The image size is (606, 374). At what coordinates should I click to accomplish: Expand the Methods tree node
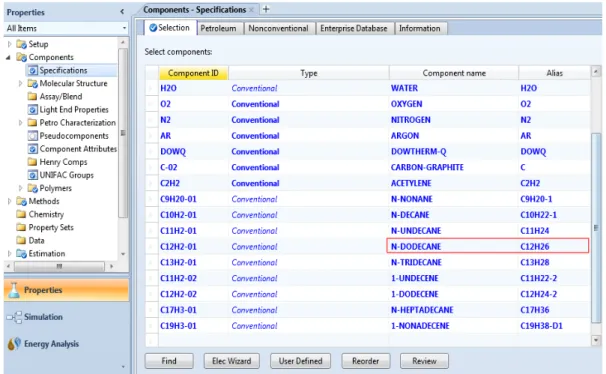tap(10, 201)
